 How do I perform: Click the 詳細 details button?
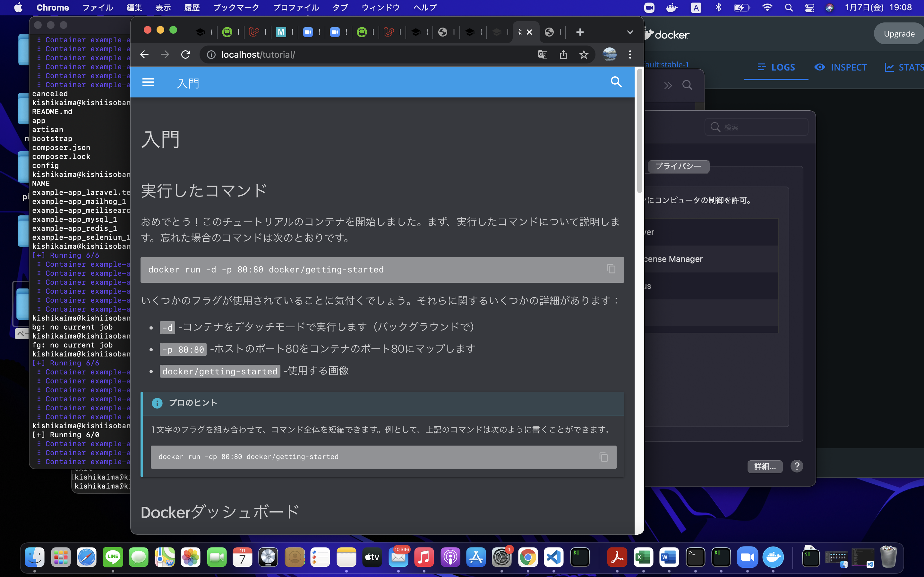[x=765, y=466]
